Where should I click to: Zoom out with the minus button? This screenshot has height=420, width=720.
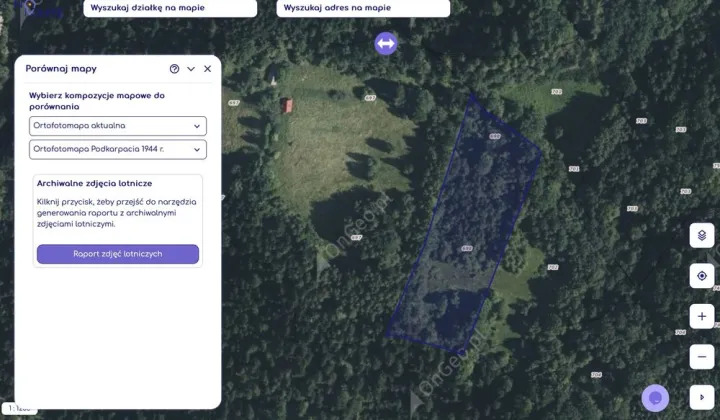coord(702,357)
